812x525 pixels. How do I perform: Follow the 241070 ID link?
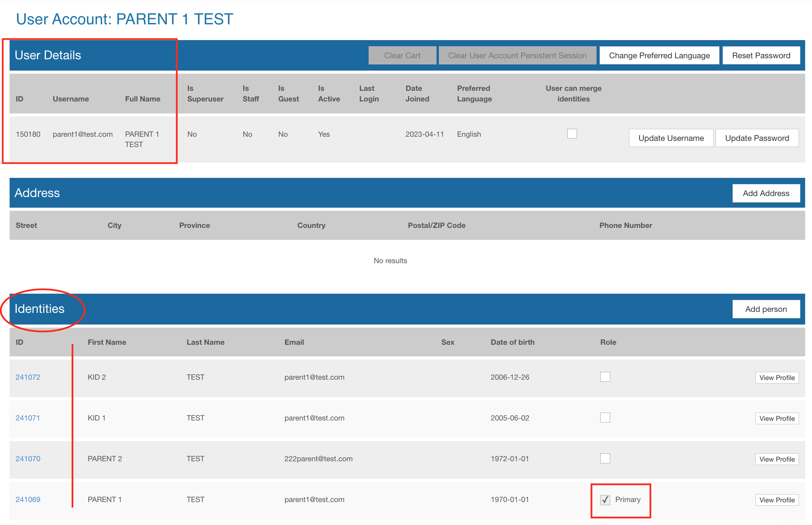tap(28, 459)
